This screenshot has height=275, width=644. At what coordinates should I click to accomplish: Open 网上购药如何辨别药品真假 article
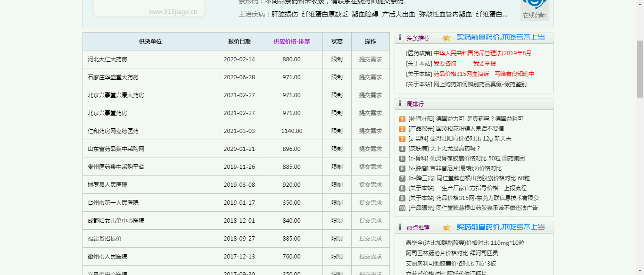(x=480, y=84)
